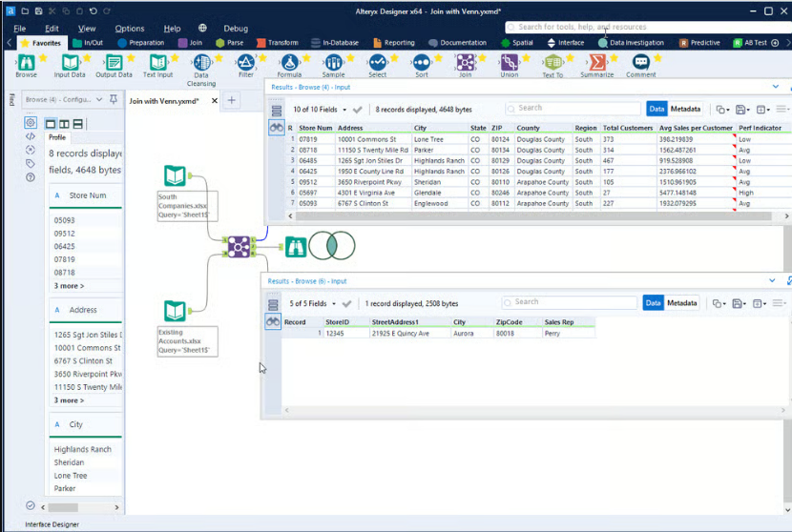This screenshot has height=532, width=792.
Task: Select the Input Data tool icon
Action: [71, 63]
